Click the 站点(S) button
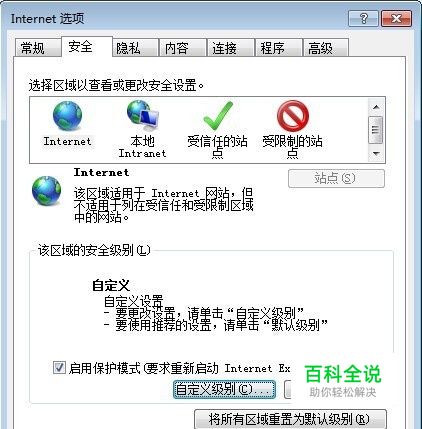This screenshot has height=429, width=422. [336, 178]
